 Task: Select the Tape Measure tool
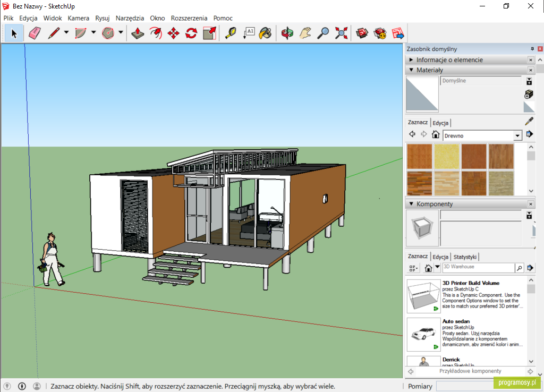point(231,33)
